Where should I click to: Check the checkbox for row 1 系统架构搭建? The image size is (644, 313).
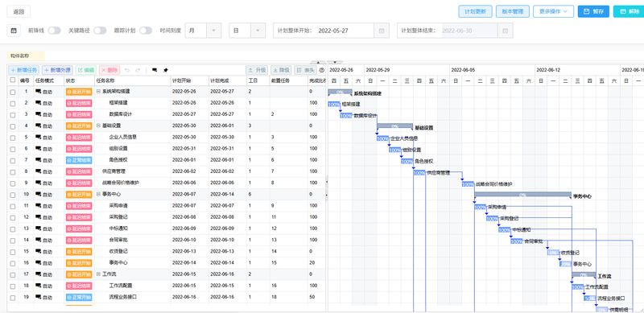click(x=13, y=92)
